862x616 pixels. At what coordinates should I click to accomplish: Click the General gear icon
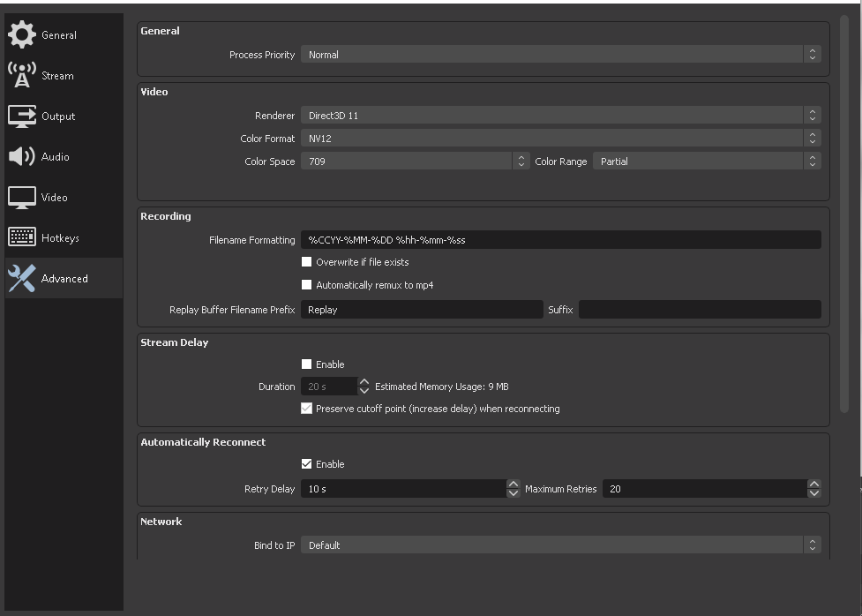pos(22,34)
